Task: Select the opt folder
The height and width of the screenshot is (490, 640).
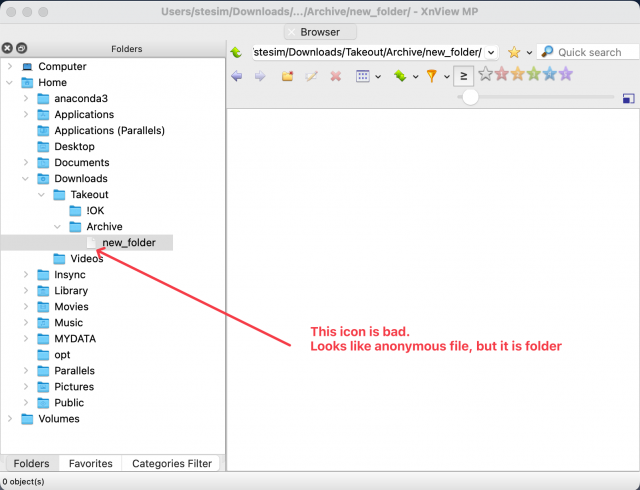Action: (x=62, y=355)
